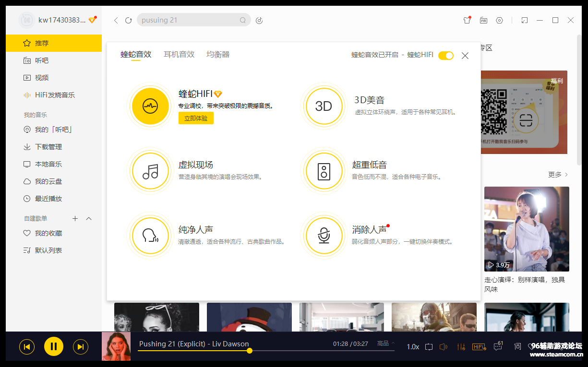The image size is (588, 367).
Task: Open the FM radio feature
Action: point(483,20)
